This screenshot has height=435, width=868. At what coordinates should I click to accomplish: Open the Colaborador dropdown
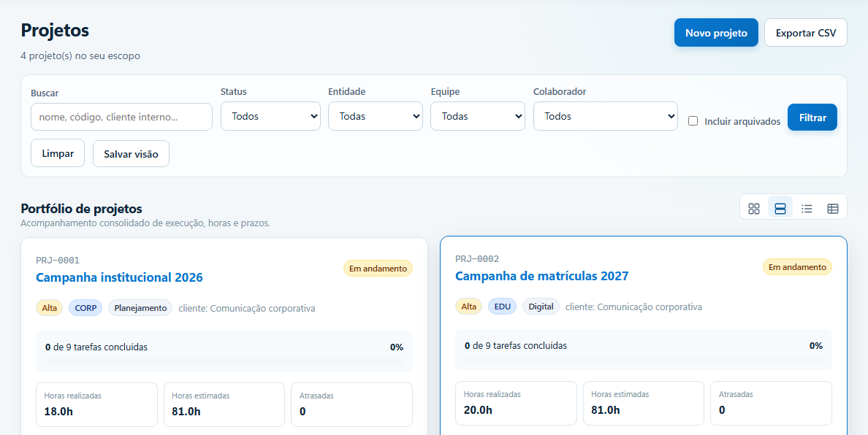(605, 116)
